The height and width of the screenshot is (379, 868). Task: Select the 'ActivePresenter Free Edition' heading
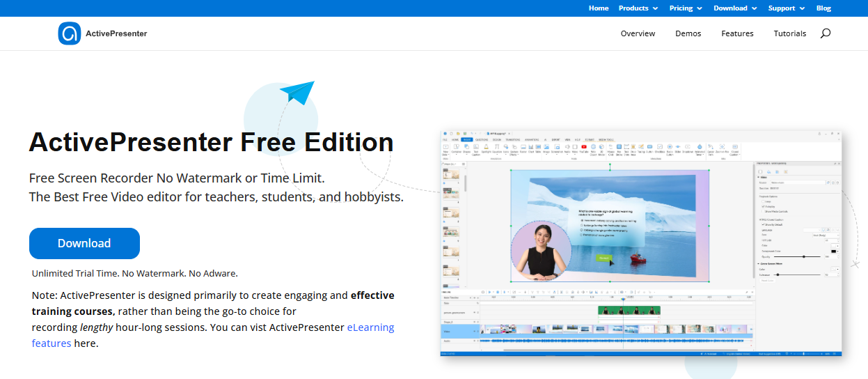[211, 142]
